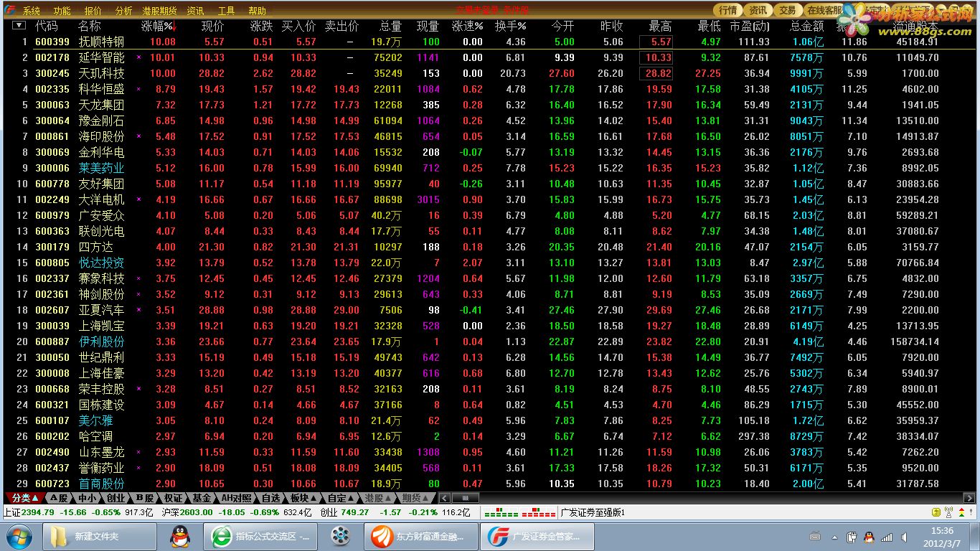Open the Windows Start button
This screenshot has width=980, height=551.
[19, 536]
